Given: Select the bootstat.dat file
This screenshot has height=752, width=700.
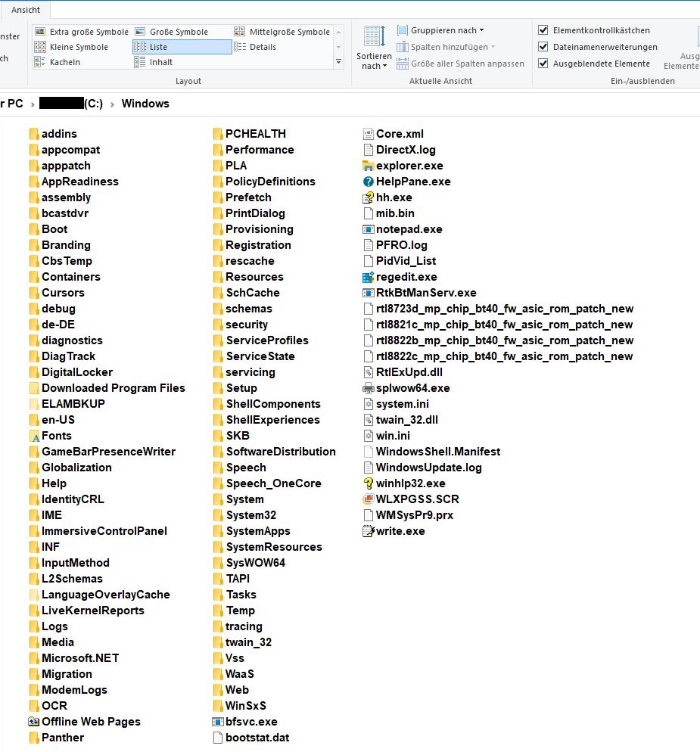Looking at the screenshot, I should pos(251,738).
